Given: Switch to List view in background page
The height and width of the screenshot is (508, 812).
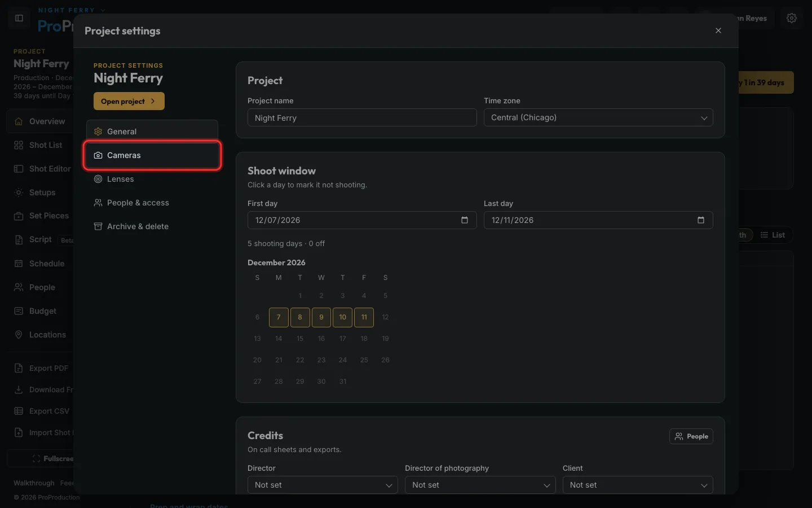Looking at the screenshot, I should [773, 235].
